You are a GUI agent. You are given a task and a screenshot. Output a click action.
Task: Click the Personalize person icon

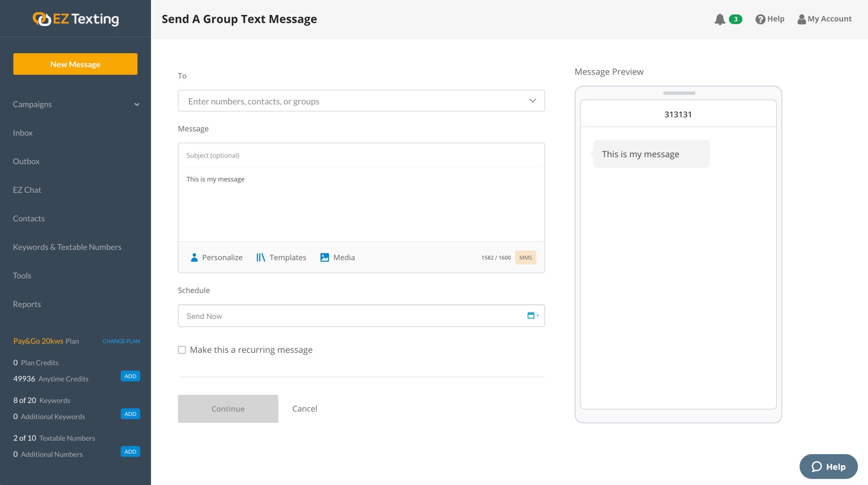pos(194,258)
